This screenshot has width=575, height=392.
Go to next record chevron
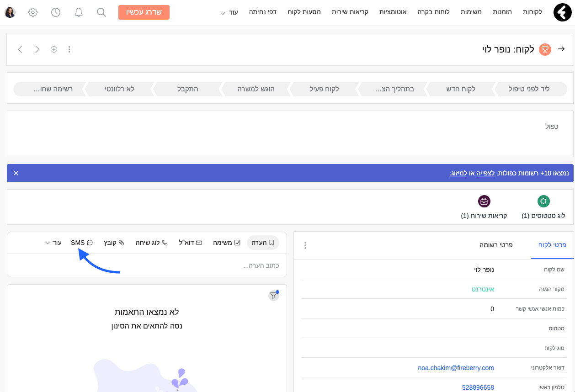[37, 49]
